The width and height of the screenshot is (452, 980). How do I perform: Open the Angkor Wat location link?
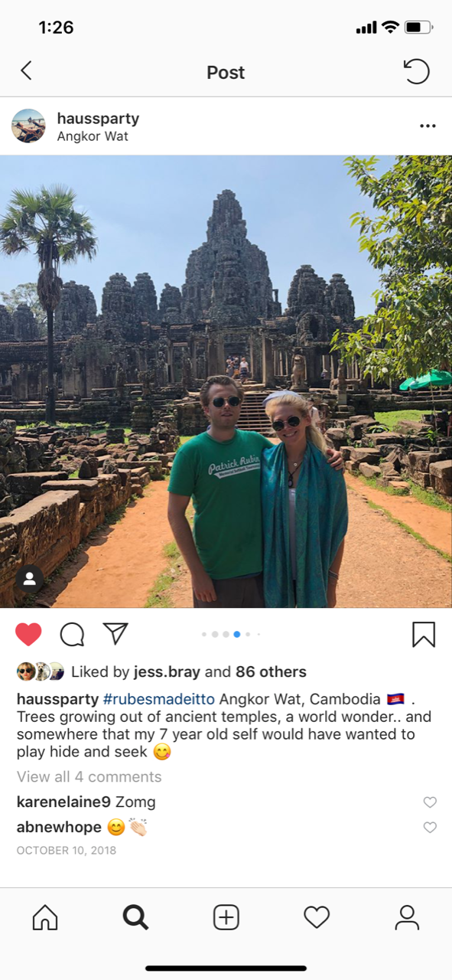pyautogui.click(x=93, y=136)
